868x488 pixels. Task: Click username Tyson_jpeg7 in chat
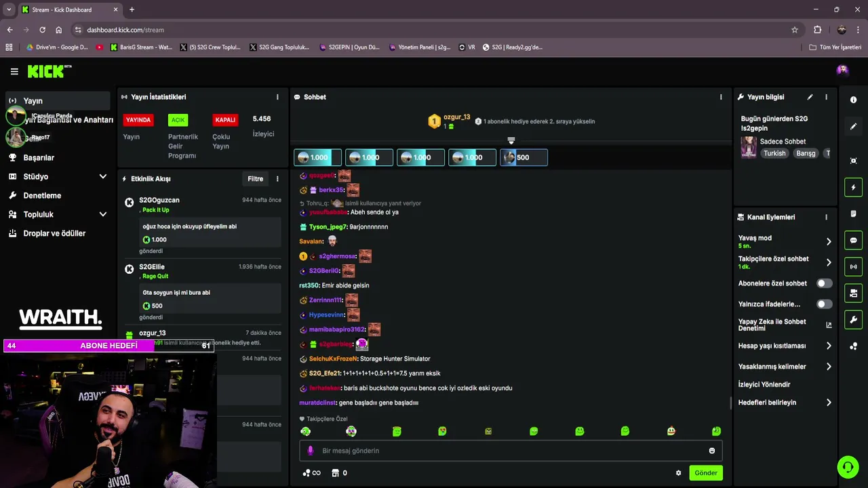[328, 227]
